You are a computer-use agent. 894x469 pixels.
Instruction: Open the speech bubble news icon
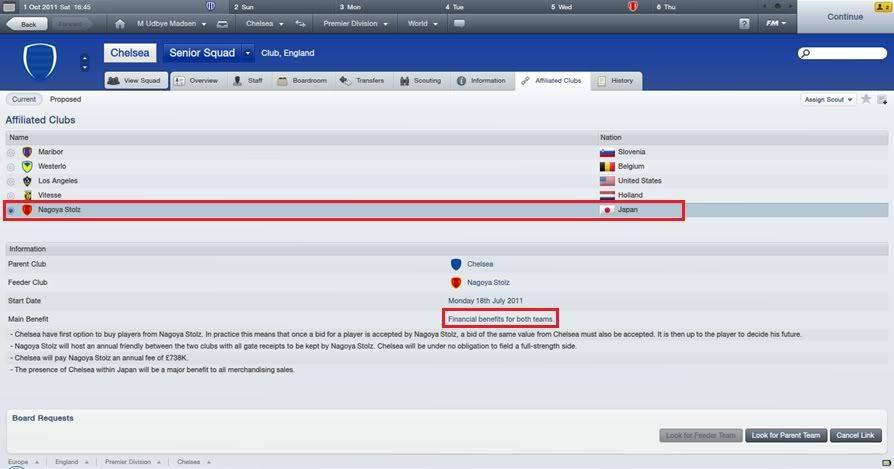(459, 24)
